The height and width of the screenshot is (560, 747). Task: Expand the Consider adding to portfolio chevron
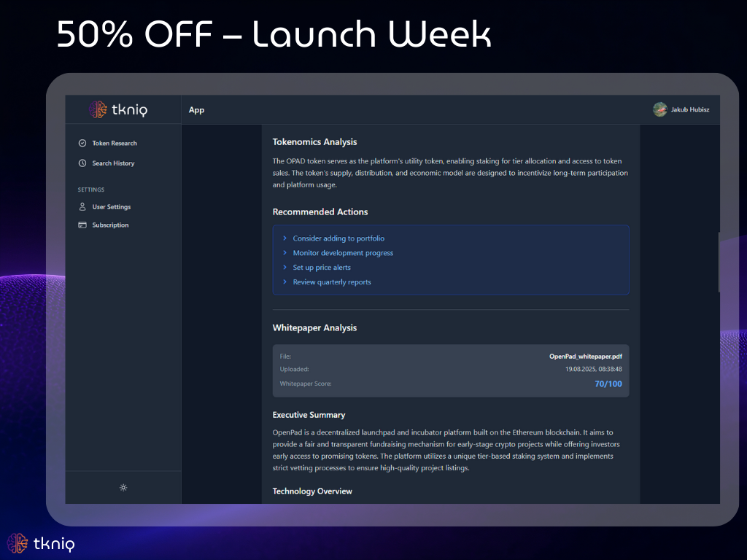tap(285, 238)
